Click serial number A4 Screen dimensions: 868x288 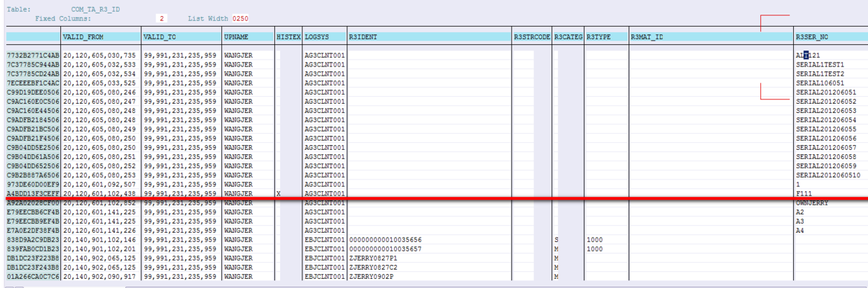point(800,231)
